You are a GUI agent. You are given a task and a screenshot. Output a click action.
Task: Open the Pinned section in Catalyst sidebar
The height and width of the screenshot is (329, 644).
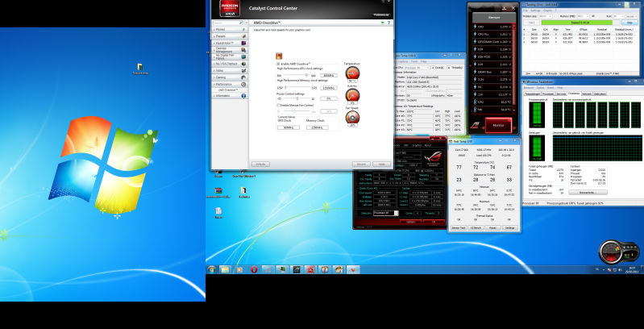click(x=229, y=30)
